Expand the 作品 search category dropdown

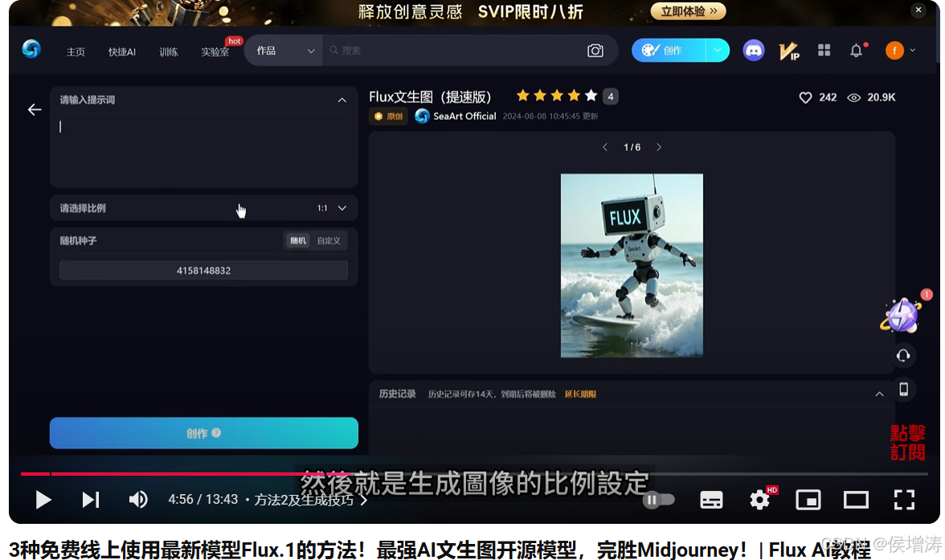point(285,51)
